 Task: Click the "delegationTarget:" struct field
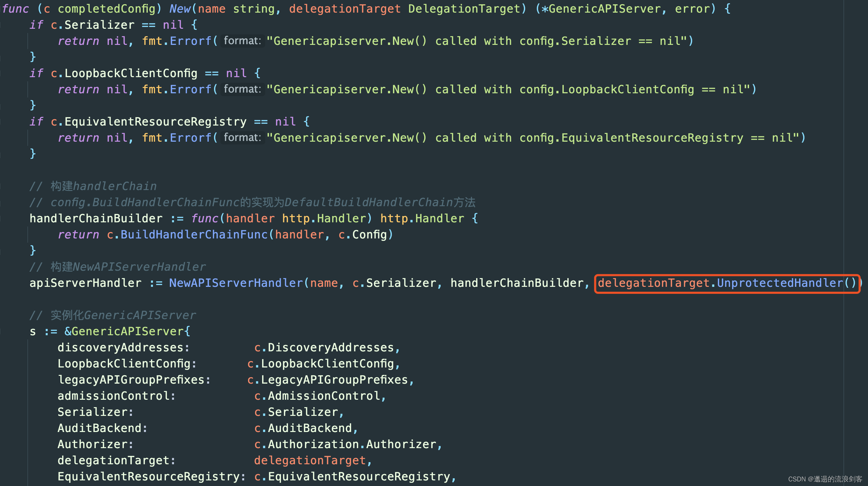(x=116, y=460)
